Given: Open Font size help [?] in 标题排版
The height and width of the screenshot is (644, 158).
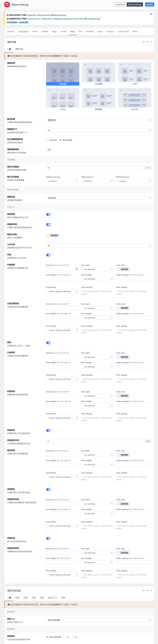Looking at the screenshot, I should click(68, 392).
